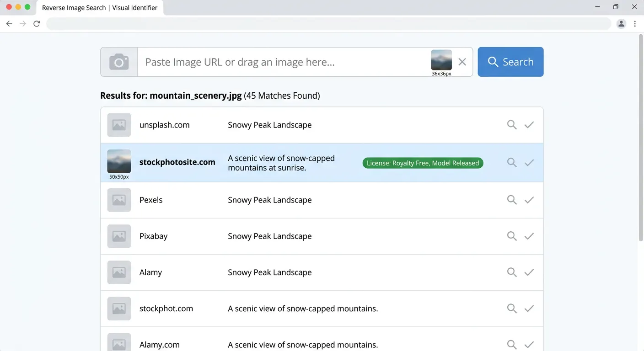Click the uploaded mountain thumbnail in search bar
The height and width of the screenshot is (351, 644).
pos(441,60)
